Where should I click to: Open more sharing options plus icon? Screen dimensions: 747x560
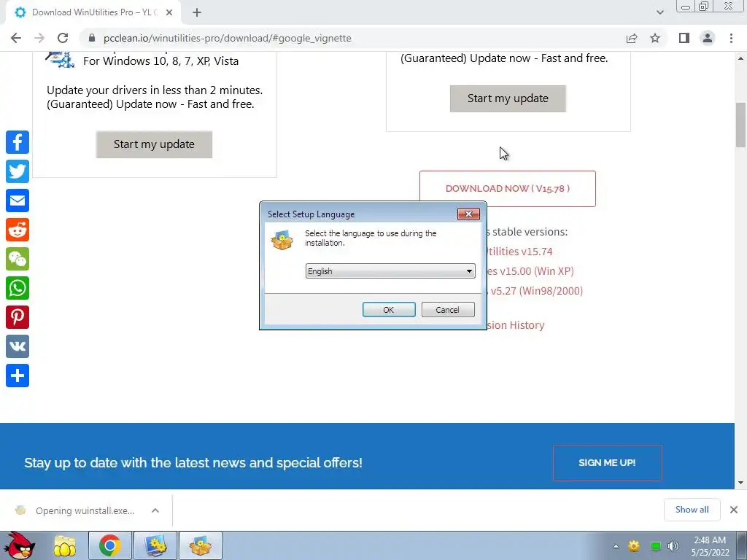click(x=18, y=376)
